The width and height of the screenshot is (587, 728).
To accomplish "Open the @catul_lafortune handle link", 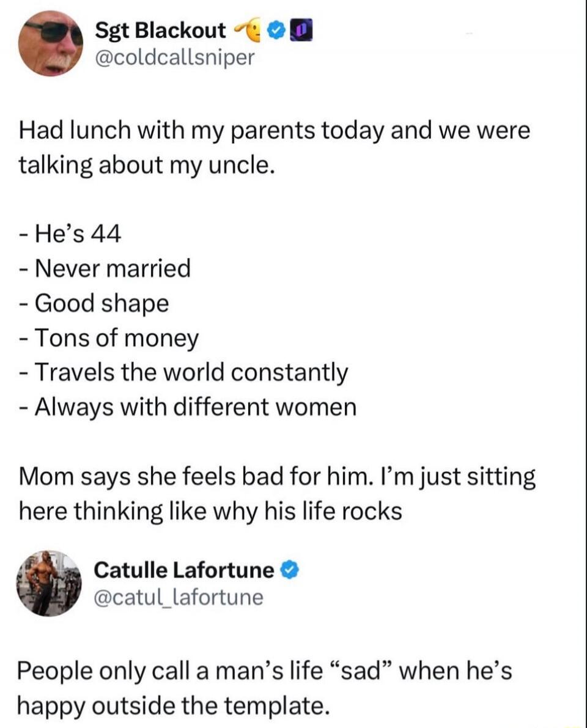I will click(179, 596).
